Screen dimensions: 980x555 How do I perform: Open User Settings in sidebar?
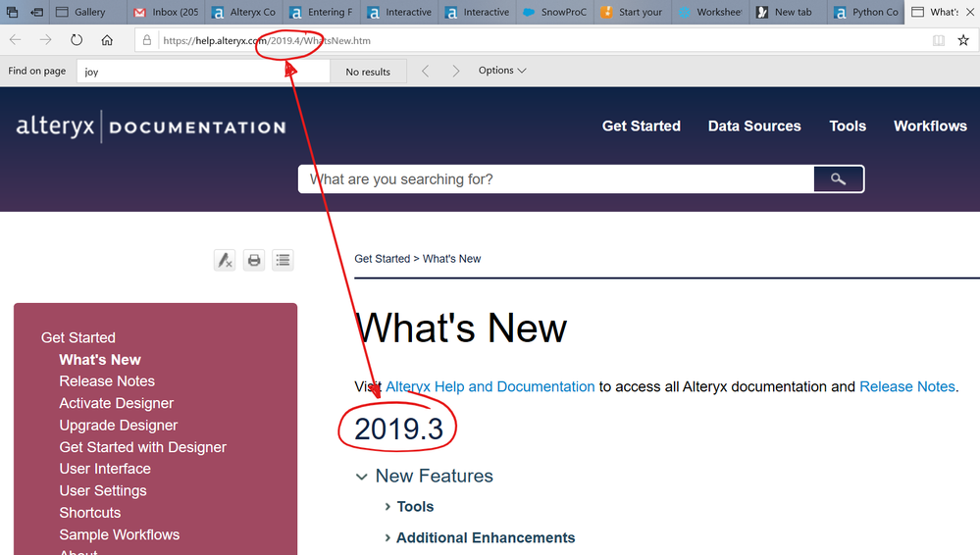[x=102, y=490]
